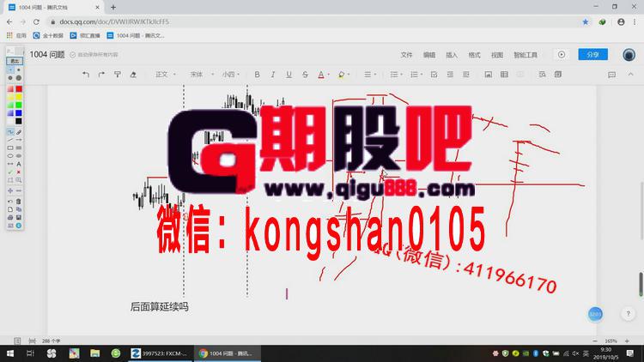Open the highlight color dropdown arrow
644x362 pixels.
pyautogui.click(x=349, y=75)
